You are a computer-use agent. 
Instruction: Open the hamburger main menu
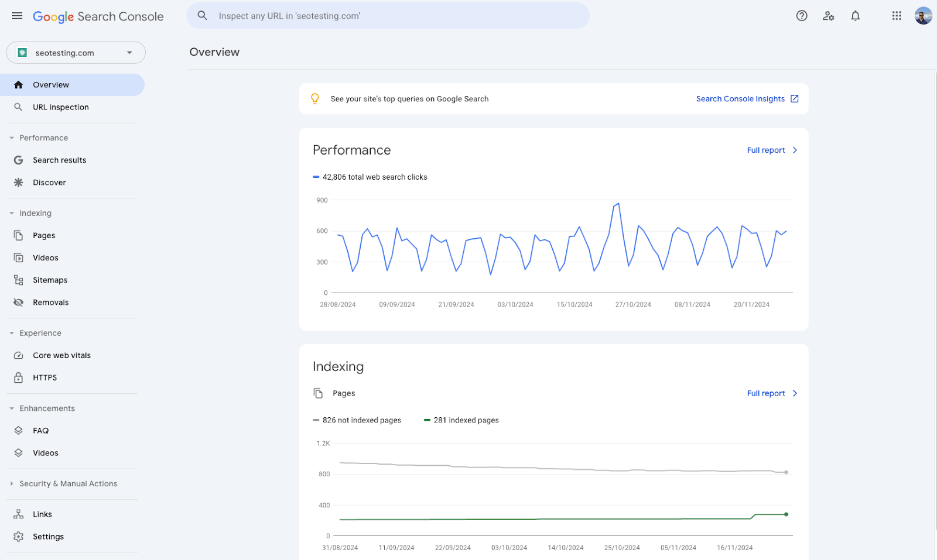pyautogui.click(x=18, y=16)
